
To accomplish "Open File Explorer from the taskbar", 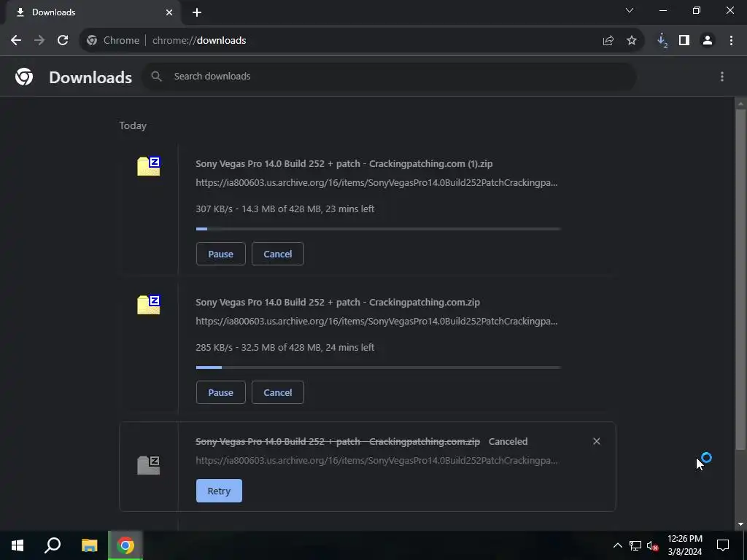I will pyautogui.click(x=89, y=545).
